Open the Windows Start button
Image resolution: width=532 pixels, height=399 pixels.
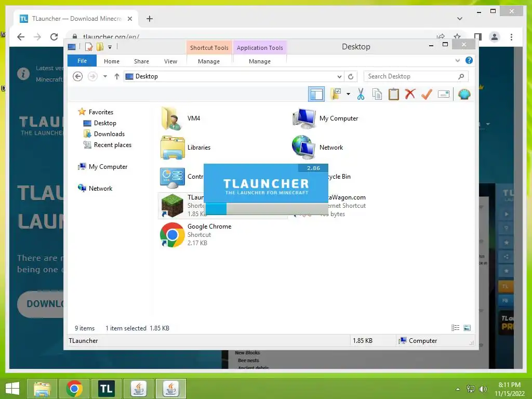12,389
